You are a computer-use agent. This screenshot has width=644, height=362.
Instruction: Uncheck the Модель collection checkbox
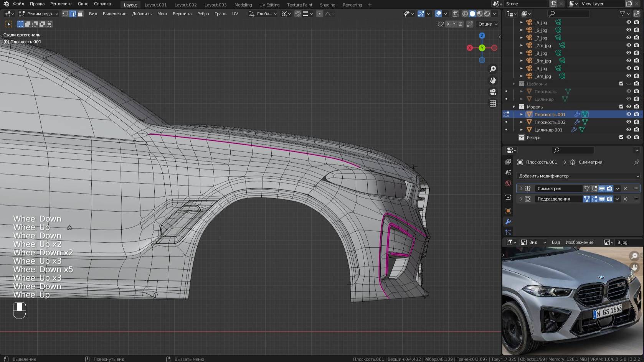pos(621,107)
